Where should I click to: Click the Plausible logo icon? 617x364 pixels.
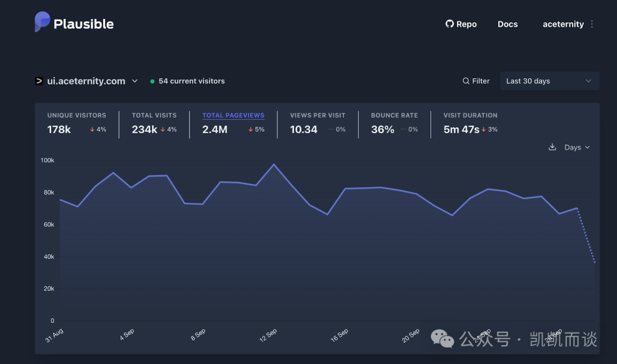click(x=42, y=22)
